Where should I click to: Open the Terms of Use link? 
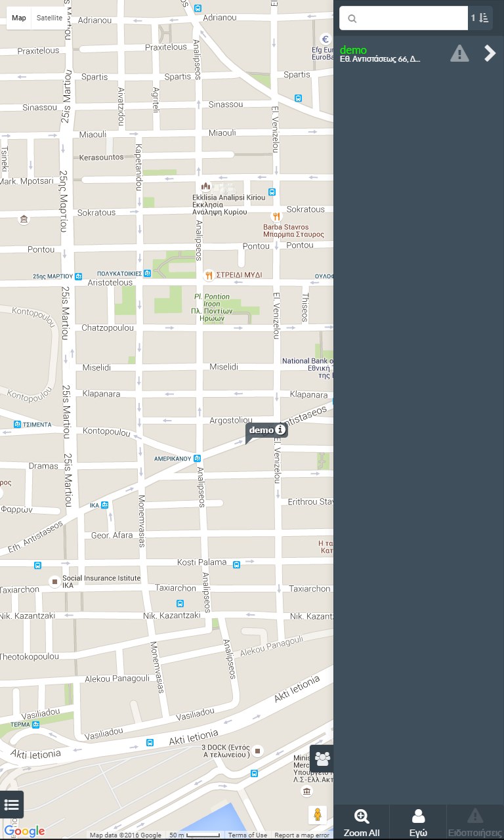click(247, 835)
